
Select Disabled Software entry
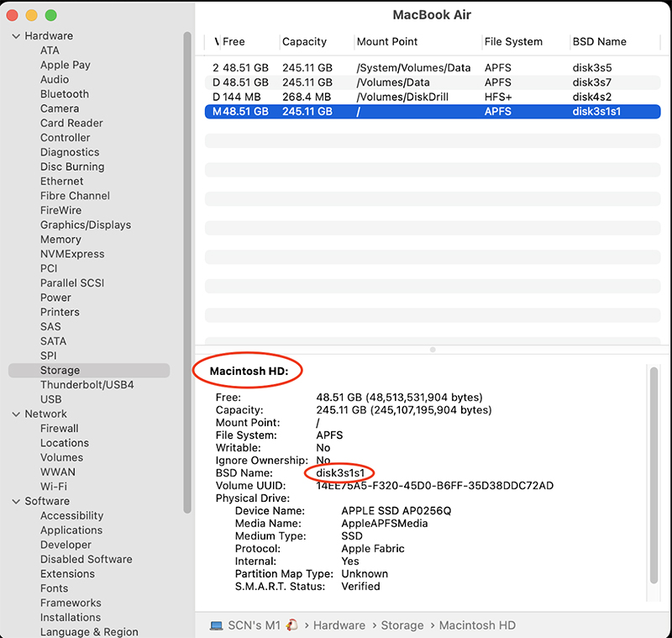87,560
